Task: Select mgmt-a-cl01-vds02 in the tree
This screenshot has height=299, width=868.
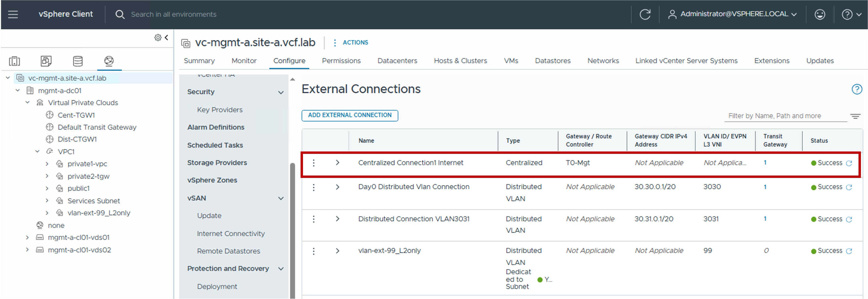Action: (79, 250)
